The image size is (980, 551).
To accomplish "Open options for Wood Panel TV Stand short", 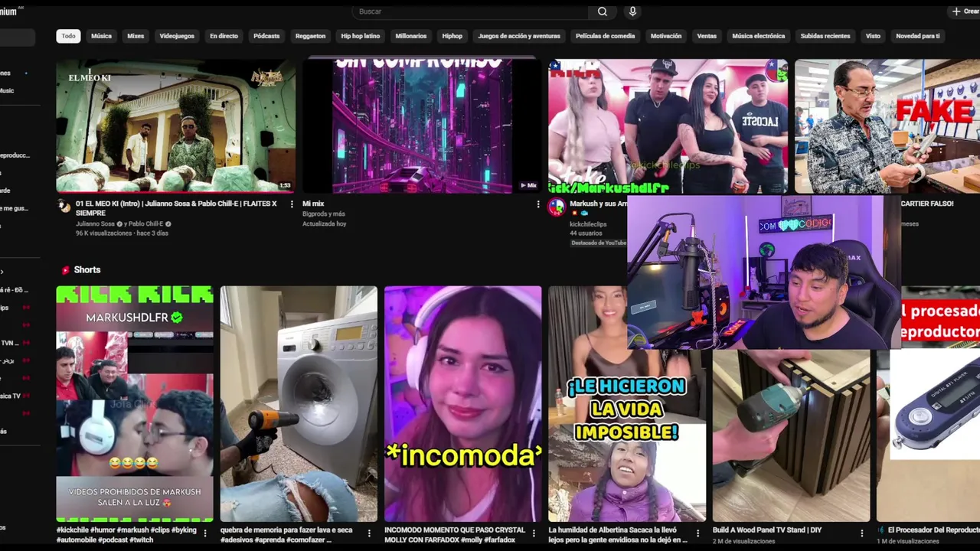I will click(861, 533).
